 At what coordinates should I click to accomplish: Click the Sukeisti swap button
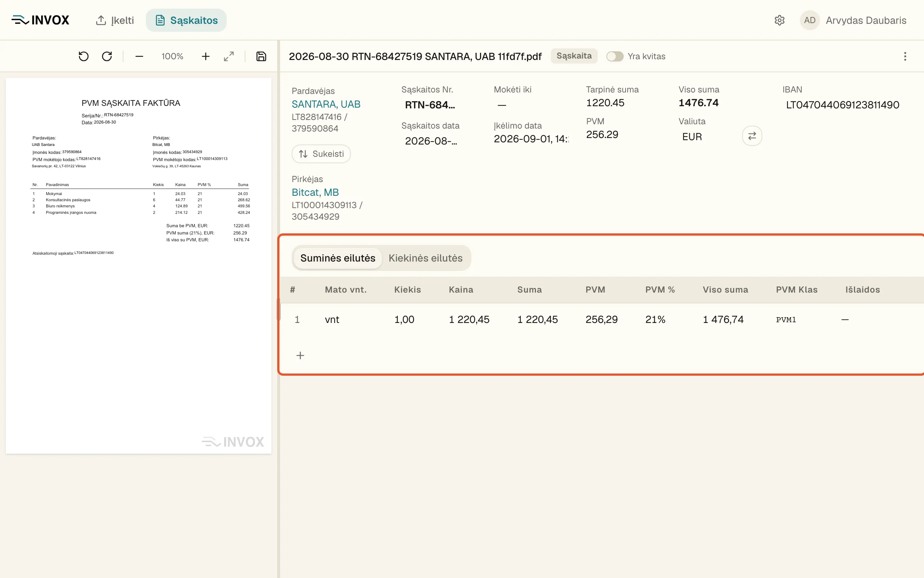tap(321, 154)
